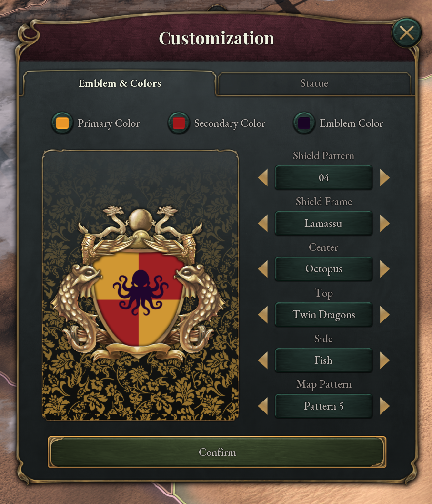Open the orange Primary Color swatch
This screenshot has width=432, height=504.
[62, 123]
